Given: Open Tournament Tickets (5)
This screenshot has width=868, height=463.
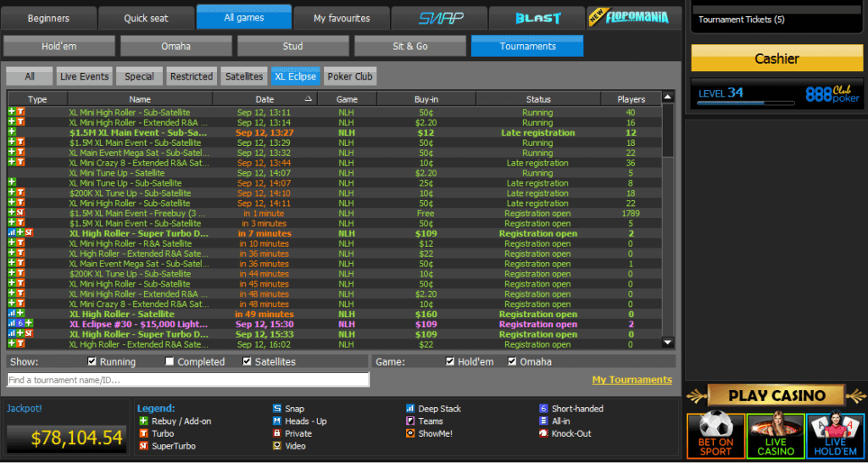Looking at the screenshot, I should click(741, 20).
